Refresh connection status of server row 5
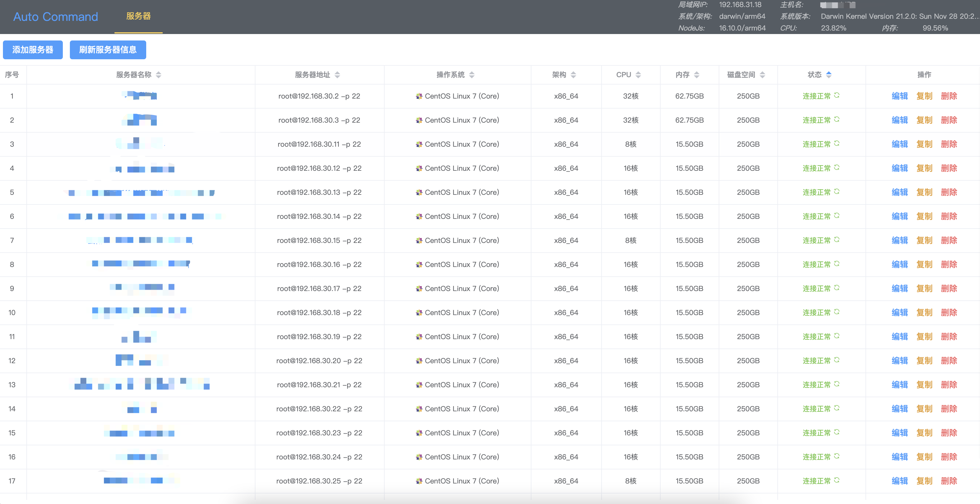The width and height of the screenshot is (980, 504). [836, 192]
